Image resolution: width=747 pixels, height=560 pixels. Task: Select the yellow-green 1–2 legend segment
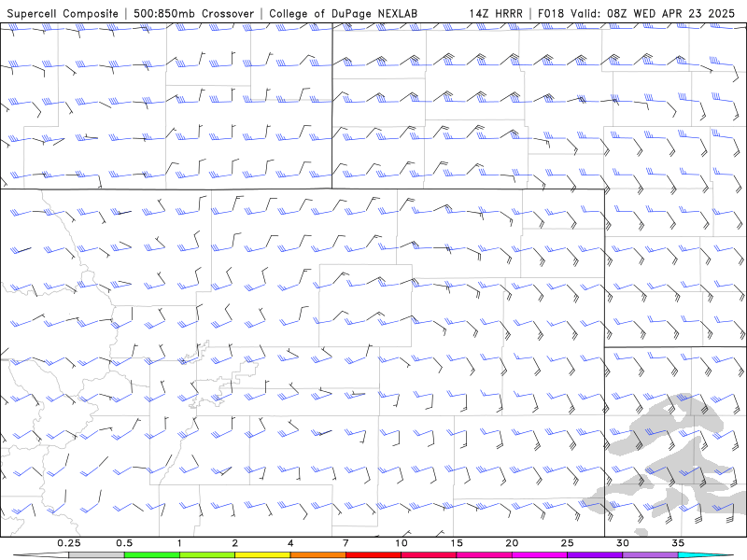tap(206, 555)
